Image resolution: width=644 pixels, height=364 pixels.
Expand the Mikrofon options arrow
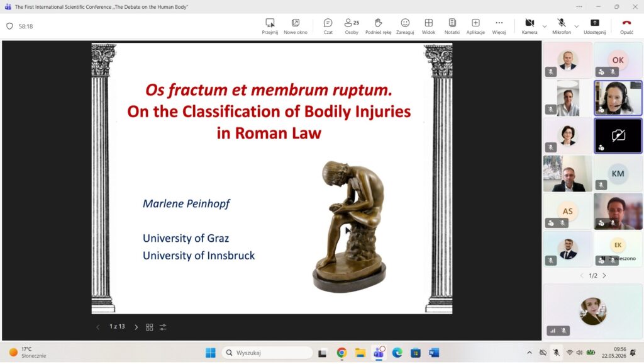click(576, 26)
